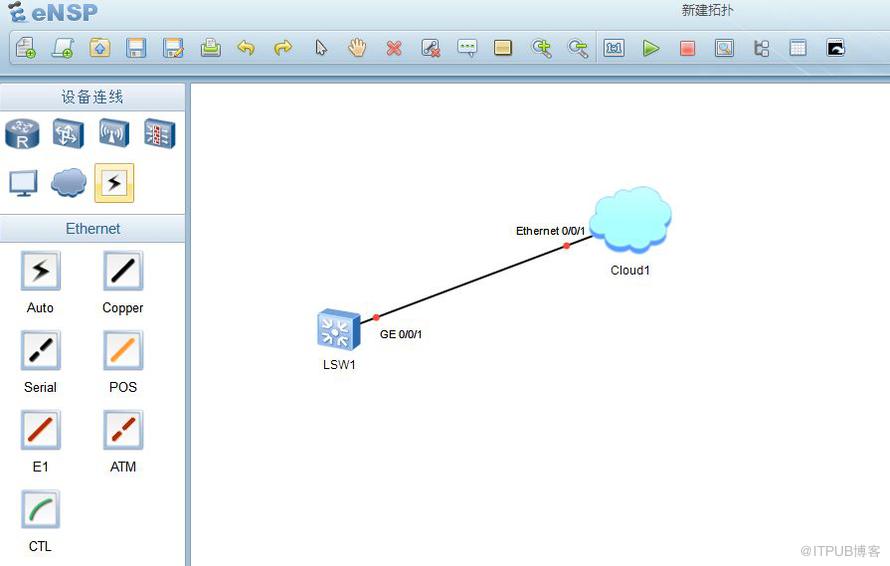This screenshot has height=566, width=890.
Task: Choose the E1 cable type
Action: click(x=40, y=430)
